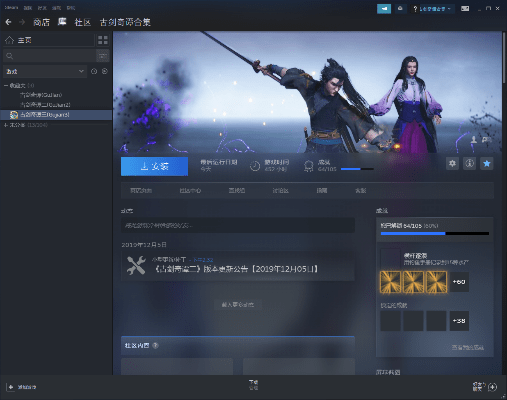507x400 pixels.
Task: Open the 游戏 category dropdown
Action: point(45,71)
